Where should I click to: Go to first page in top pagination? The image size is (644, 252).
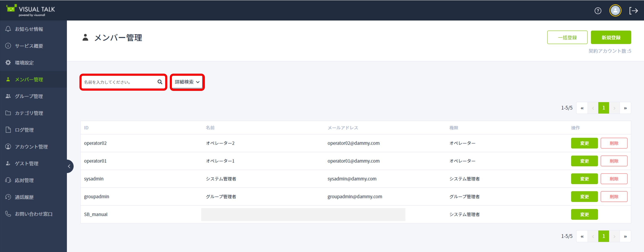[x=582, y=108]
